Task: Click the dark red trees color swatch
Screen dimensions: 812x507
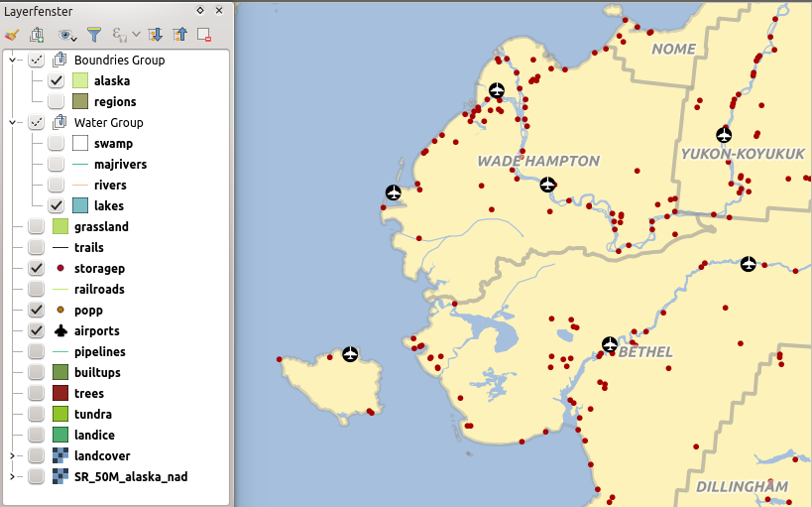Action: (x=60, y=394)
